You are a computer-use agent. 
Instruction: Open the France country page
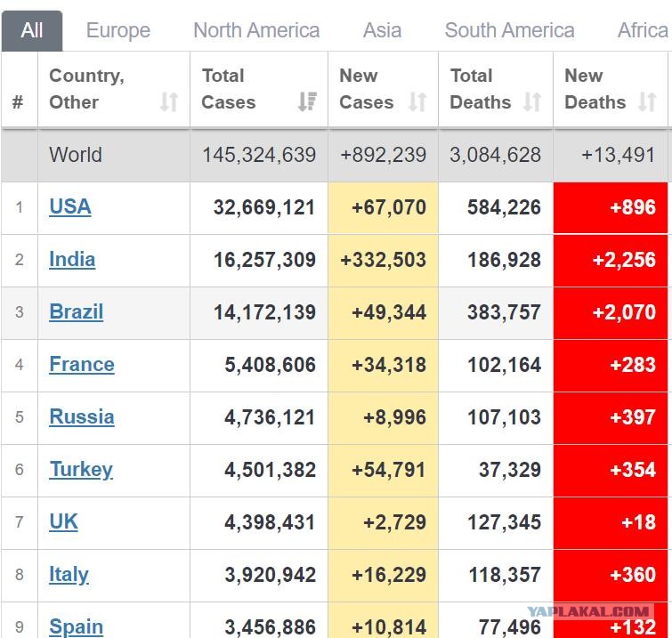pyautogui.click(x=82, y=364)
